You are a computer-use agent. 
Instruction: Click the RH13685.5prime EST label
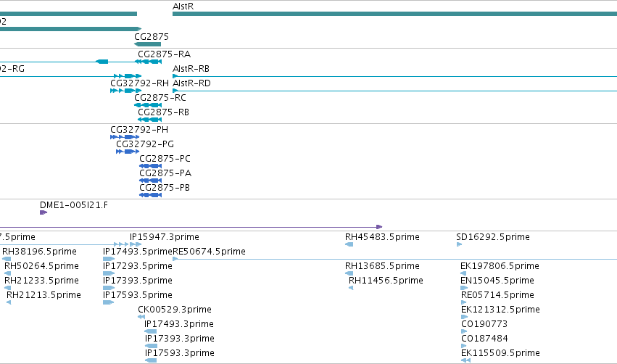[x=382, y=266]
